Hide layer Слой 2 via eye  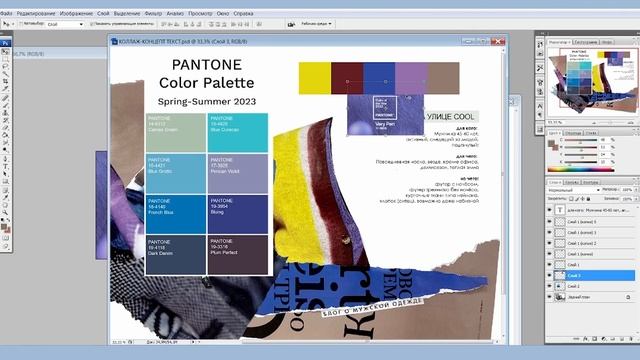[x=549, y=286]
